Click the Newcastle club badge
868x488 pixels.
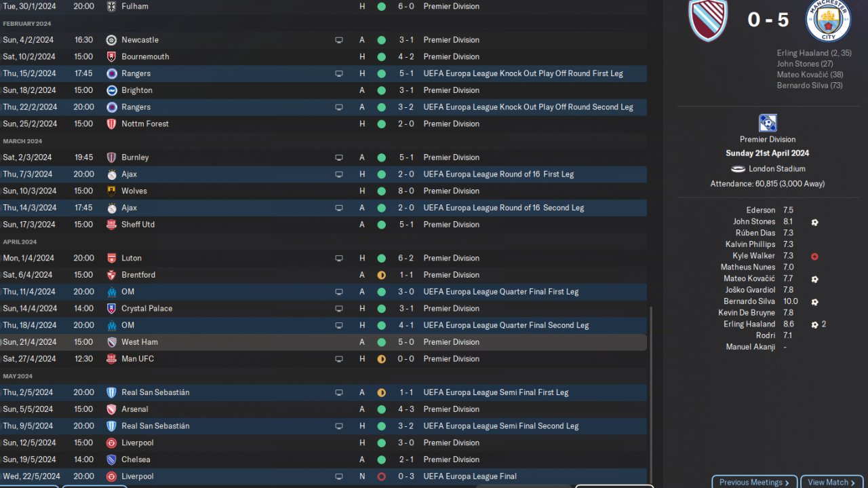112,40
